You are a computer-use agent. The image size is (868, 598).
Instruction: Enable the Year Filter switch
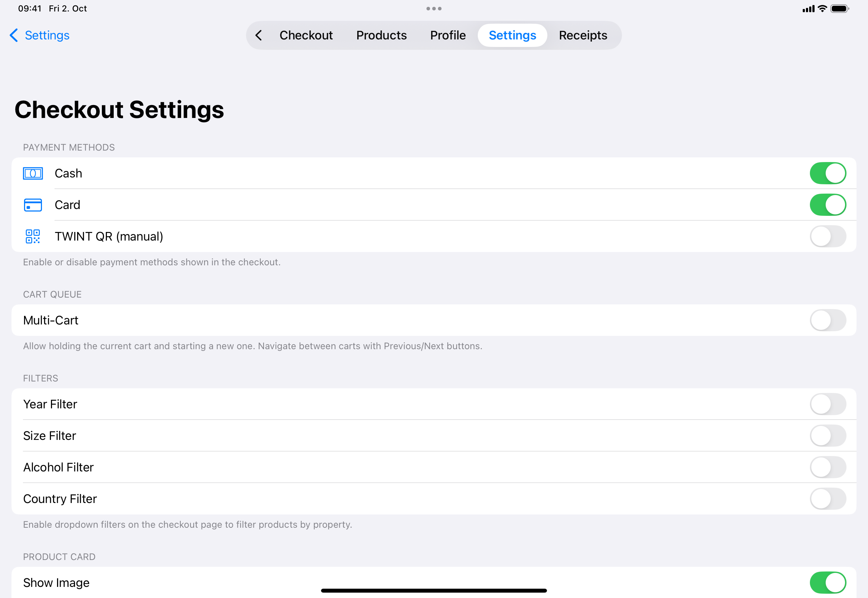tap(828, 404)
